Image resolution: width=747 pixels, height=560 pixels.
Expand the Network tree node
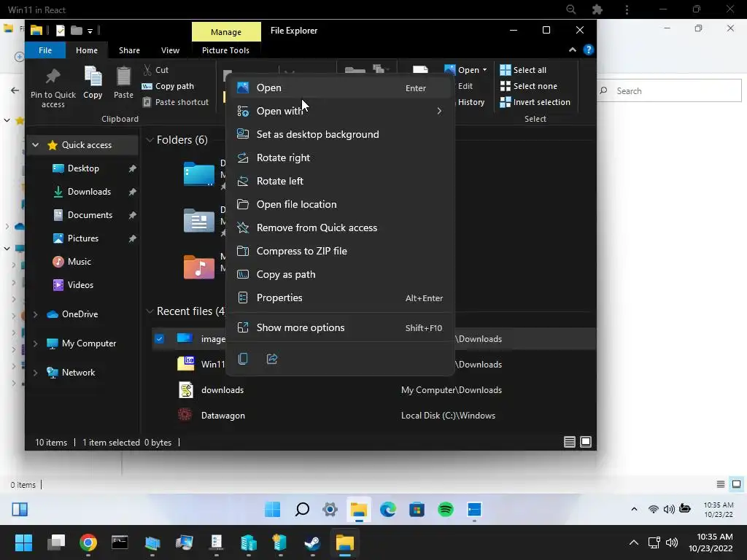click(x=35, y=373)
